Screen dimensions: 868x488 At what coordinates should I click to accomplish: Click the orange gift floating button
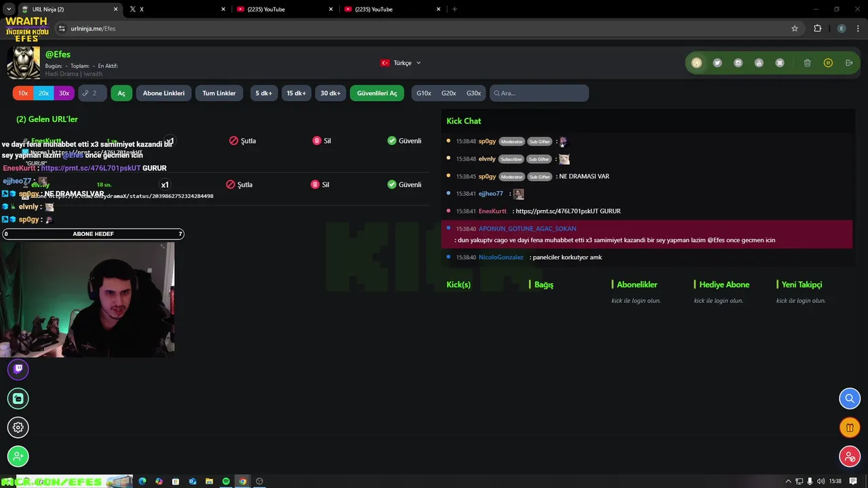850,428
